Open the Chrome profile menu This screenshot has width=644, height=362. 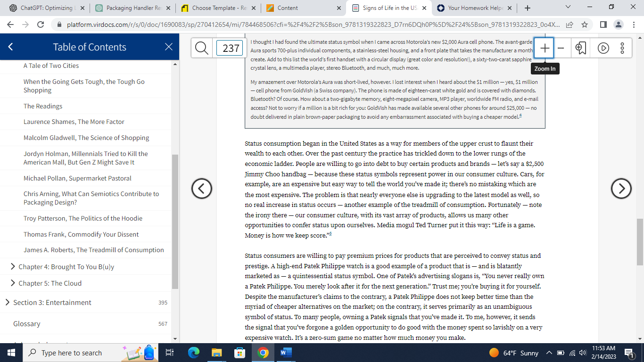pyautogui.click(x=619, y=25)
